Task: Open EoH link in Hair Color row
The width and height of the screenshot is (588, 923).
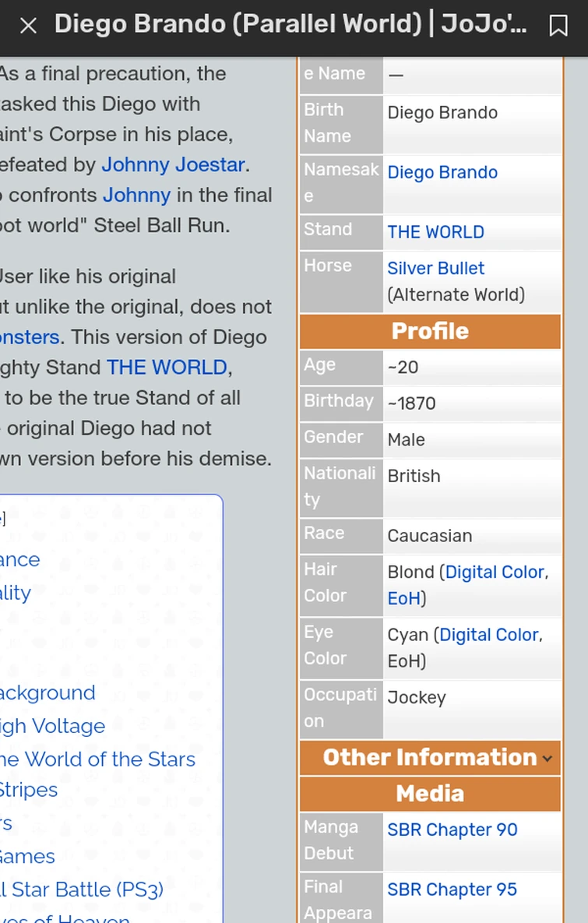Action: click(403, 598)
